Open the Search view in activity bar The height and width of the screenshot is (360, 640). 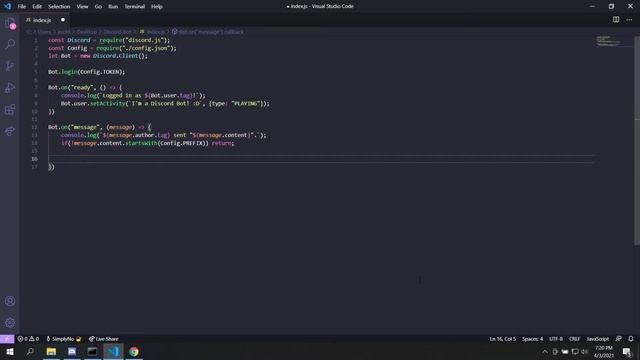(10, 44)
